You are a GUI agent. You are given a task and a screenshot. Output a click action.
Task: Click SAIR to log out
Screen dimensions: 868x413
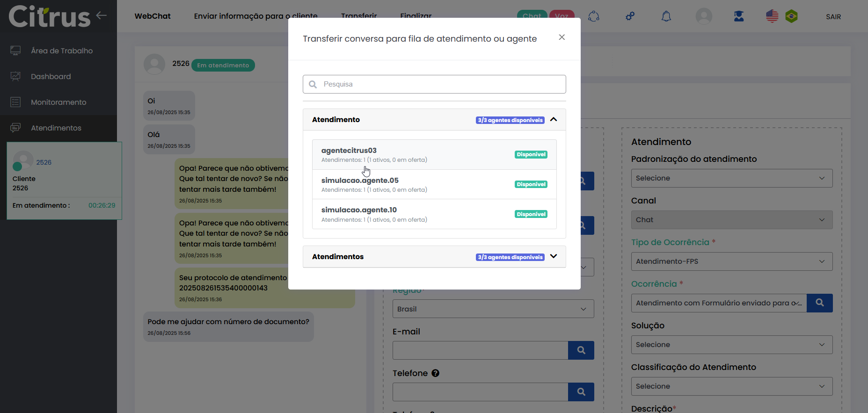coord(833,17)
